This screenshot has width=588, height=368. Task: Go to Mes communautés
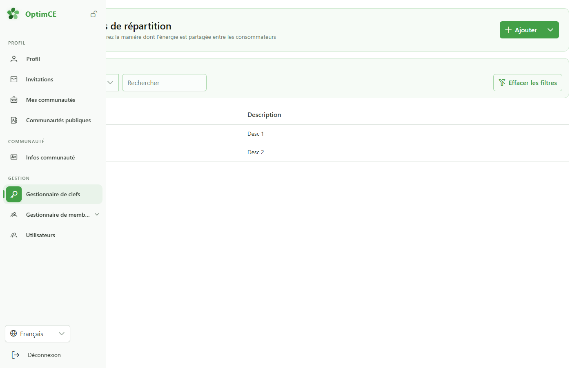53,100
